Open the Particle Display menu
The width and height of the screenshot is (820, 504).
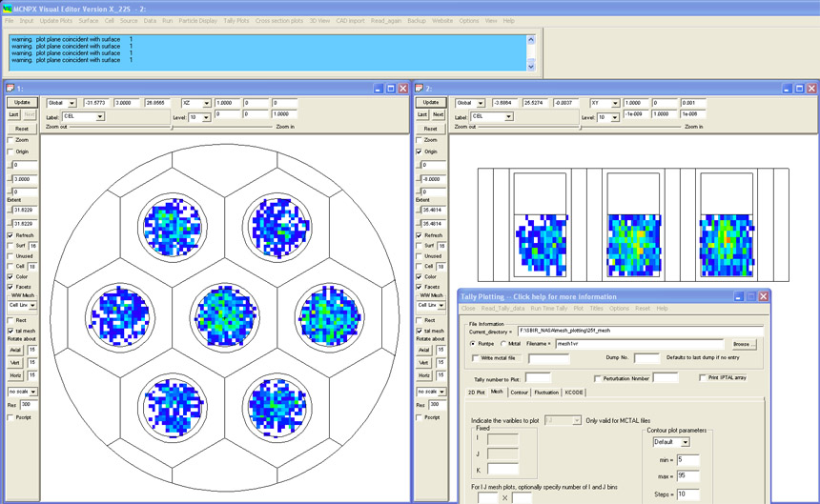197,21
